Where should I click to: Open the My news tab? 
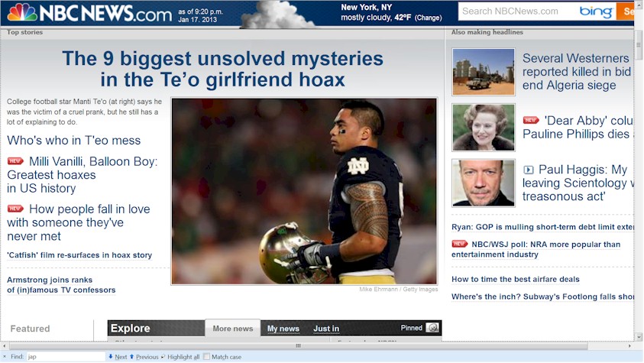pos(283,329)
